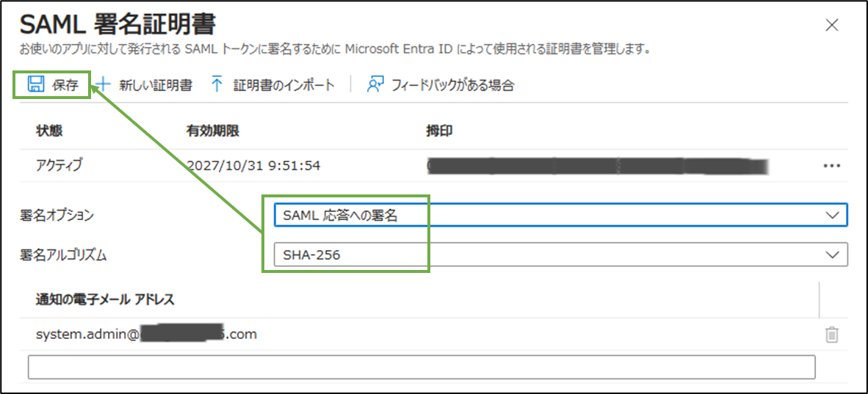Click the redacted thumbprint value
Screen dimensions: 868x394
click(598, 166)
